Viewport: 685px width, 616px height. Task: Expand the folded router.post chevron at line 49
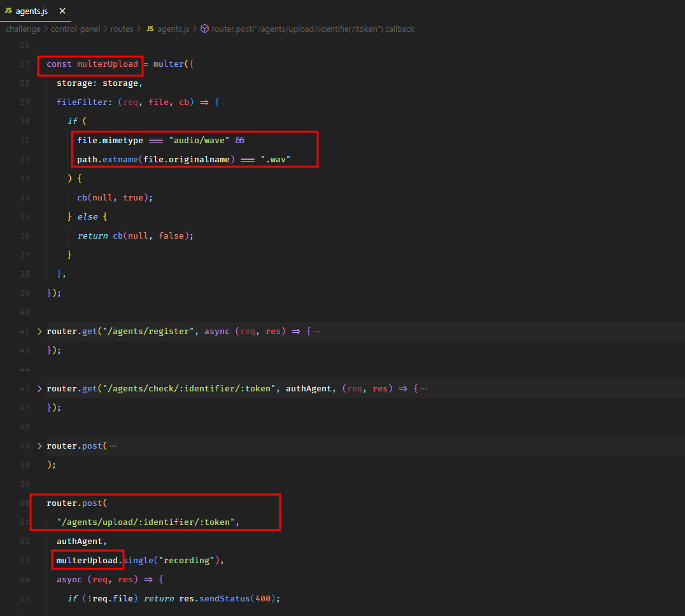coord(40,446)
